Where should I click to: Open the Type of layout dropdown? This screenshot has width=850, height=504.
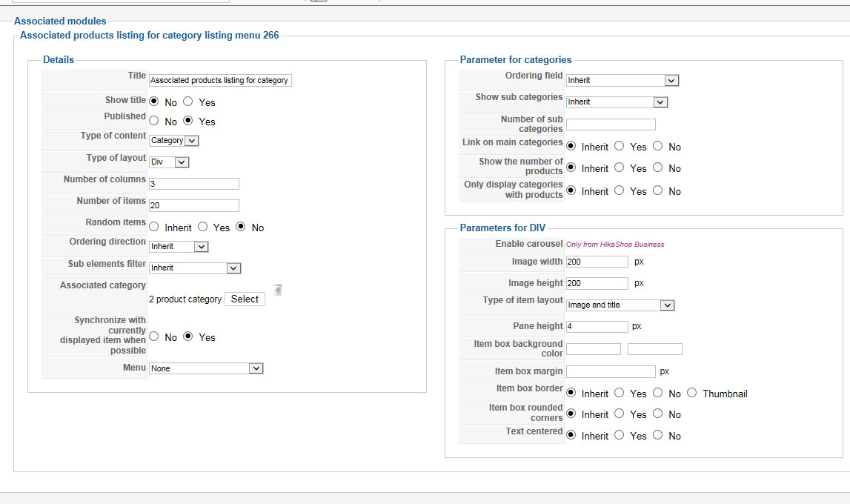pyautogui.click(x=170, y=162)
